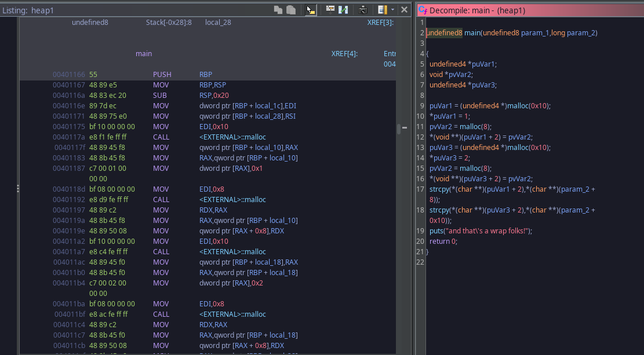Click the Decompile panel Cf icon
This screenshot has height=355, width=644.
click(423, 10)
